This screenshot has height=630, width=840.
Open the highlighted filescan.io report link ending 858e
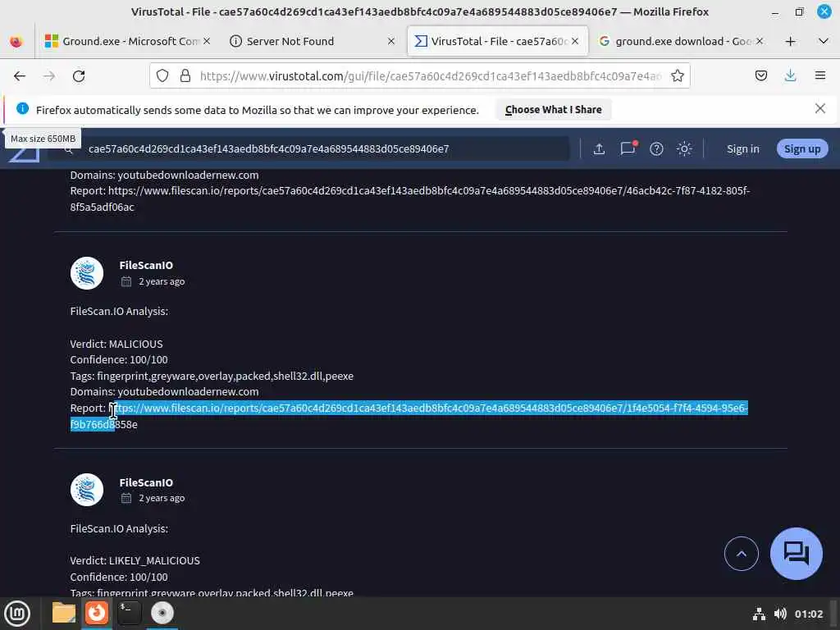409,416
